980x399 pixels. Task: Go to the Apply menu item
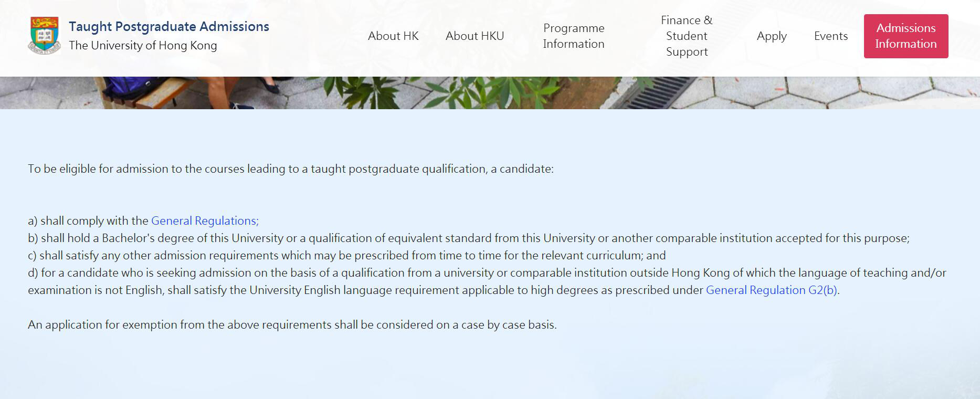tap(771, 36)
